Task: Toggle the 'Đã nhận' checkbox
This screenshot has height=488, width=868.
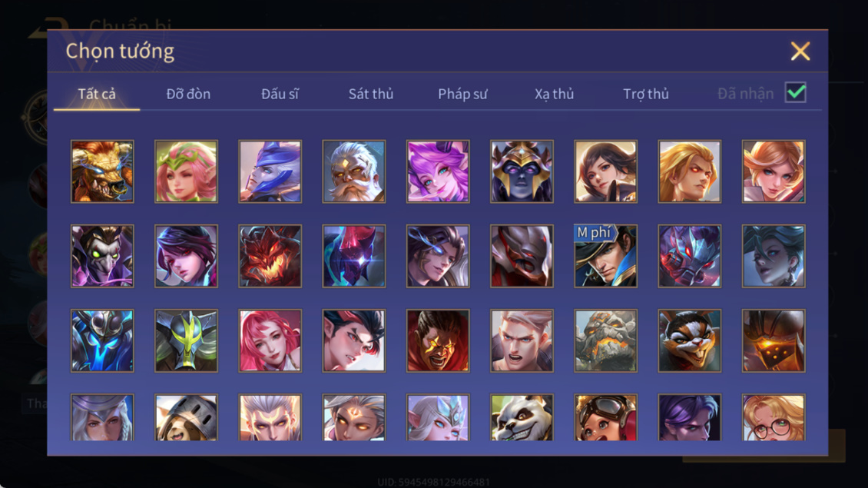Action: point(796,92)
